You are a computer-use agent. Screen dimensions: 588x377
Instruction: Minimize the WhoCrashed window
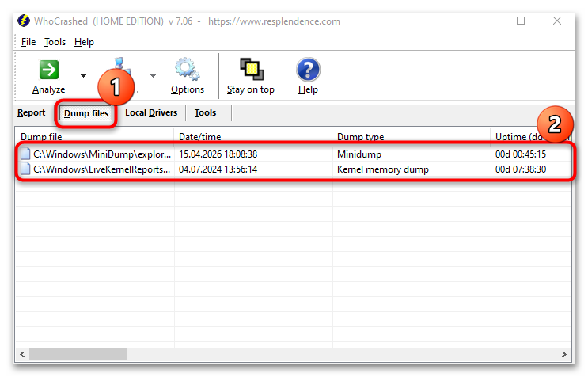tap(485, 21)
